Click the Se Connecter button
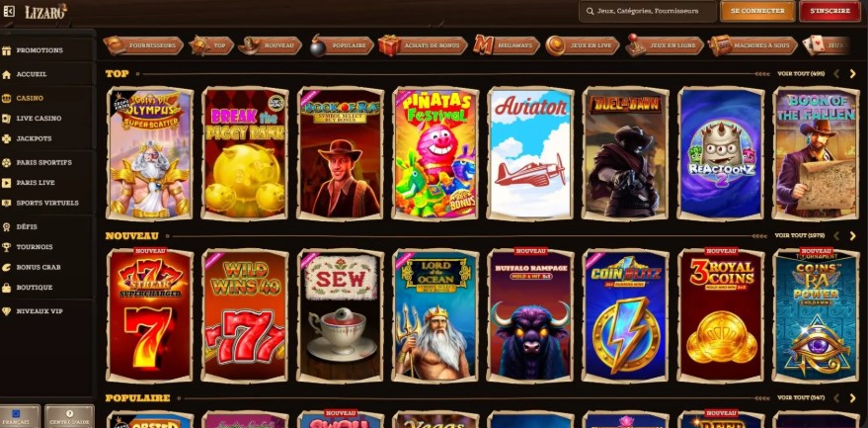868x428 pixels. 757,11
